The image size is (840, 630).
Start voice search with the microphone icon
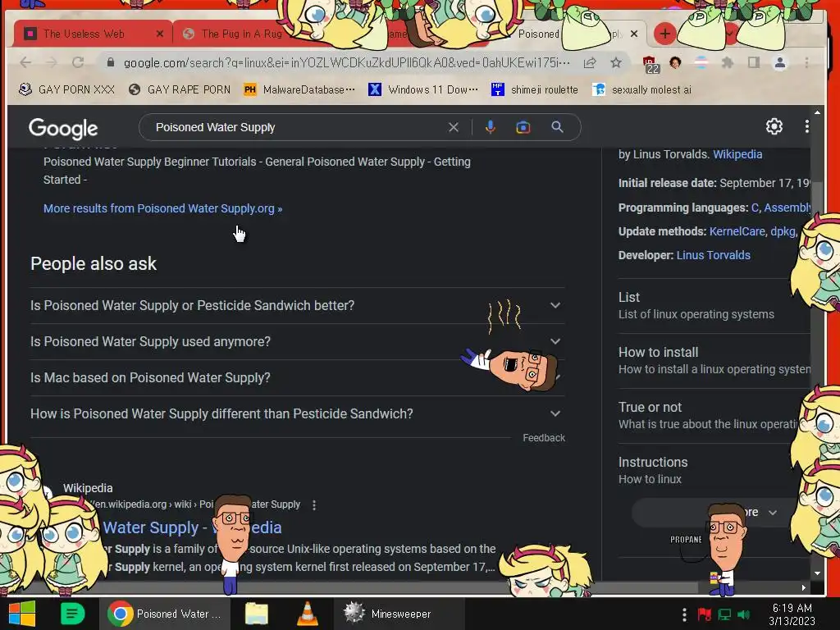491,127
